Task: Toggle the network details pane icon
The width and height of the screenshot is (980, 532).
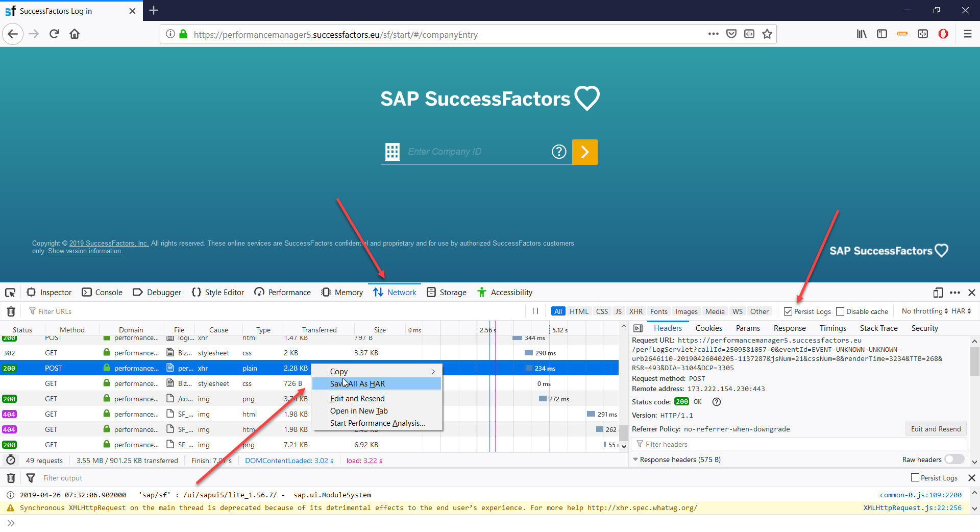Action: (638, 328)
